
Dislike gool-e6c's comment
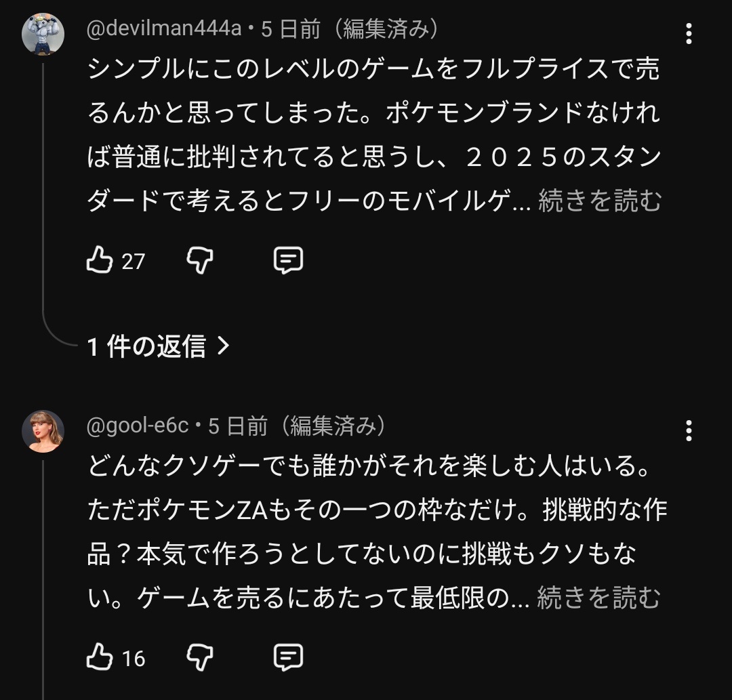click(199, 657)
